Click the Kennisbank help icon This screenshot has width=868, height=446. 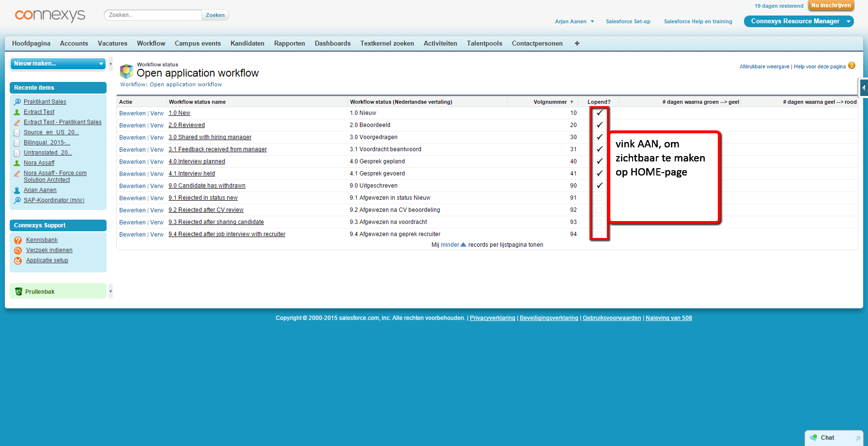(x=18, y=240)
